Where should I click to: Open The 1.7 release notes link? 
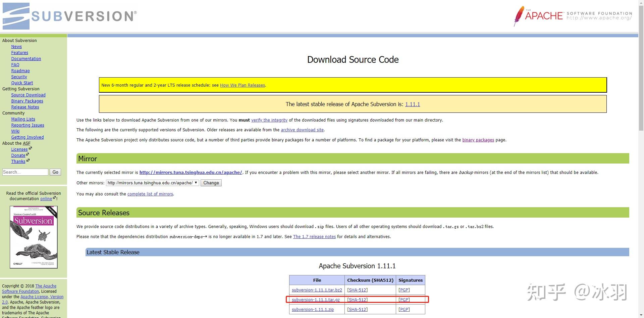coord(314,237)
